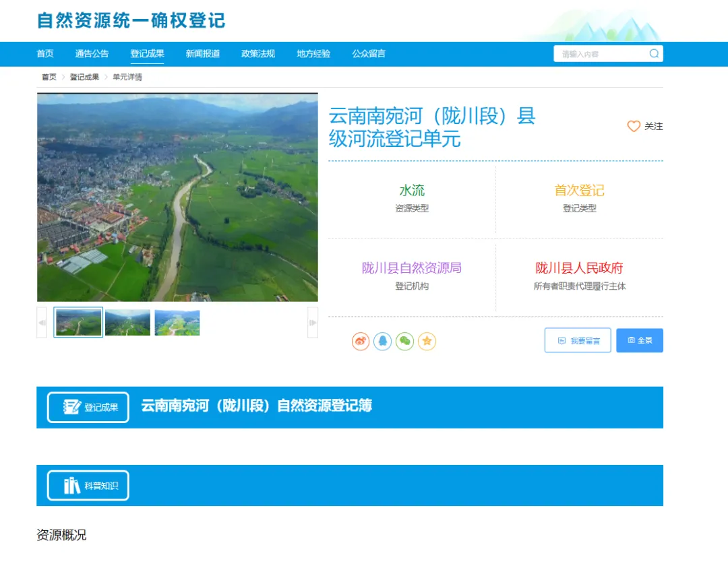
Task: Click the 所有者职责代理履行主体 label
Action: click(x=580, y=286)
